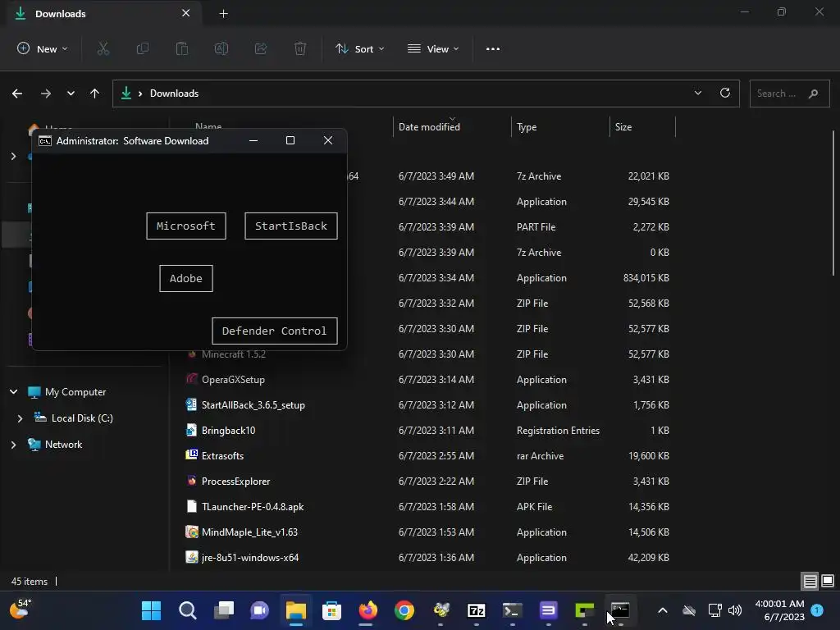The width and height of the screenshot is (840, 630).
Task: Expand the Local Disk (C:) node
Action: [x=20, y=418]
